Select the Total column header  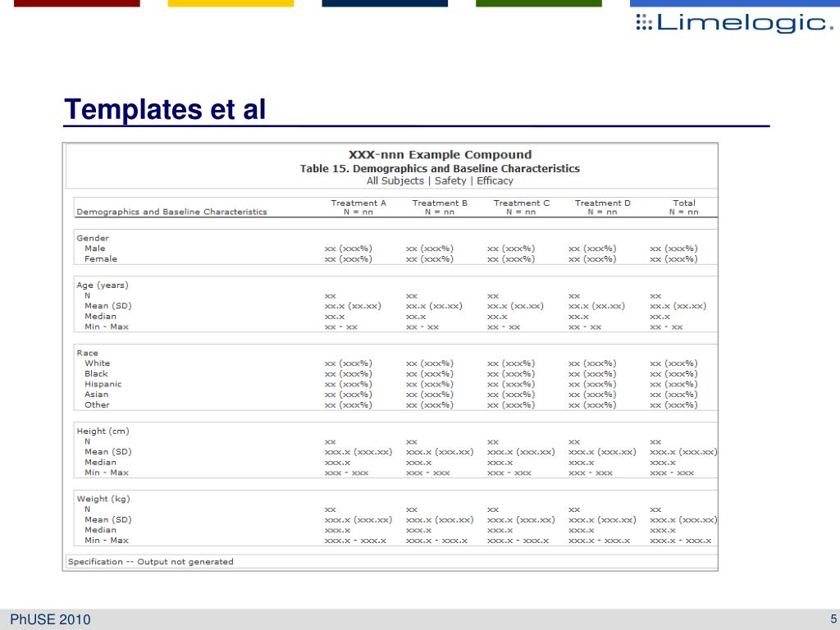(x=683, y=208)
